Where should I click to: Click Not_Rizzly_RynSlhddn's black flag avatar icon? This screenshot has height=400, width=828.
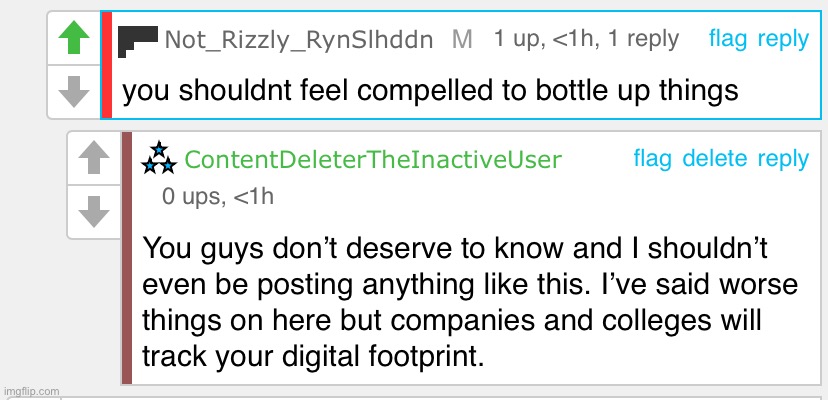point(138,41)
